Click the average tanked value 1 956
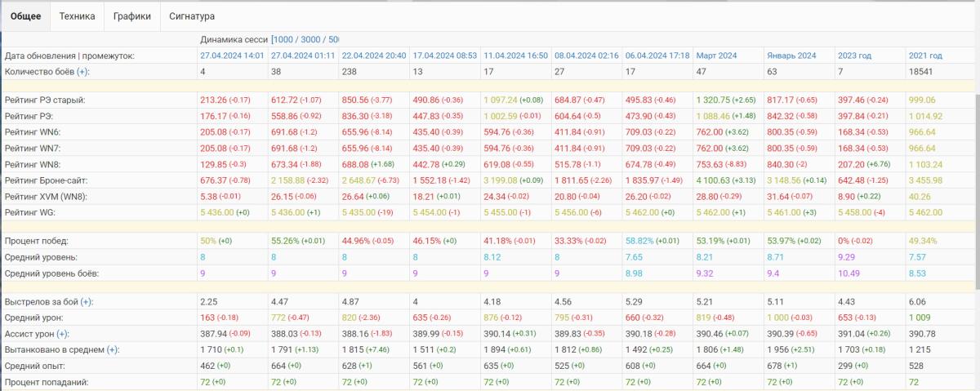980x391 pixels. 778,349
